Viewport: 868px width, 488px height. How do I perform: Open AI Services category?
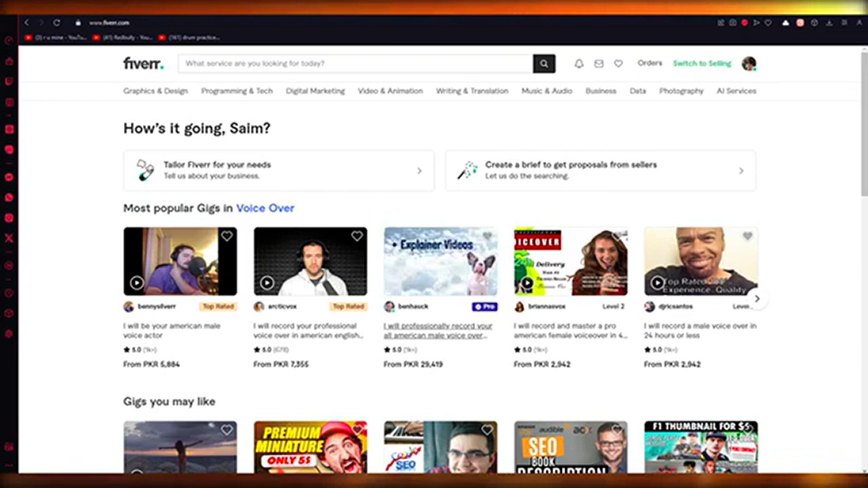(736, 91)
